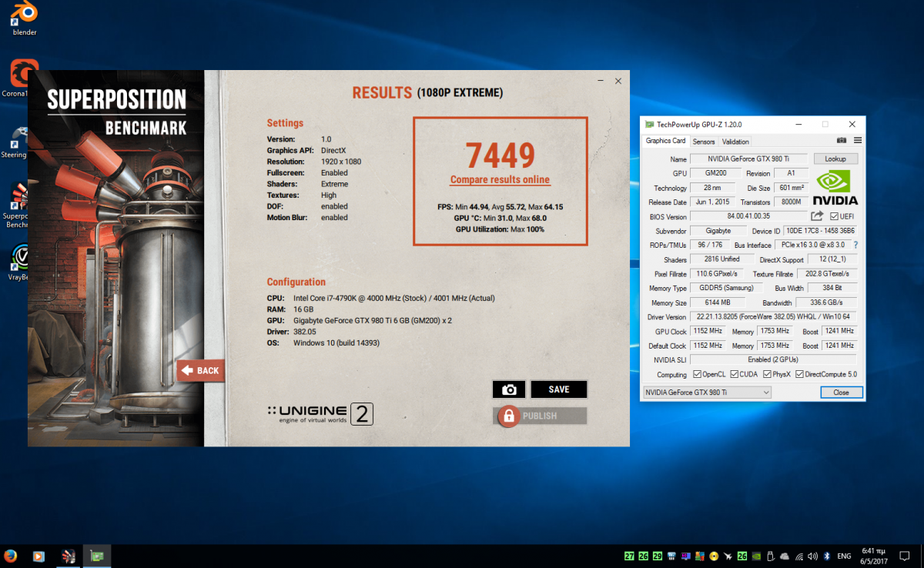Click the locked Publish button

tap(540, 416)
